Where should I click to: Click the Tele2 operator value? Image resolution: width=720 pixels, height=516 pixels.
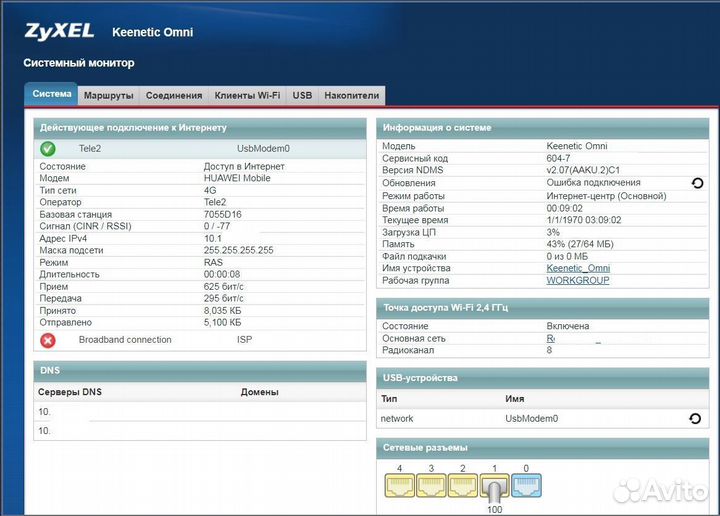pyautogui.click(x=215, y=202)
